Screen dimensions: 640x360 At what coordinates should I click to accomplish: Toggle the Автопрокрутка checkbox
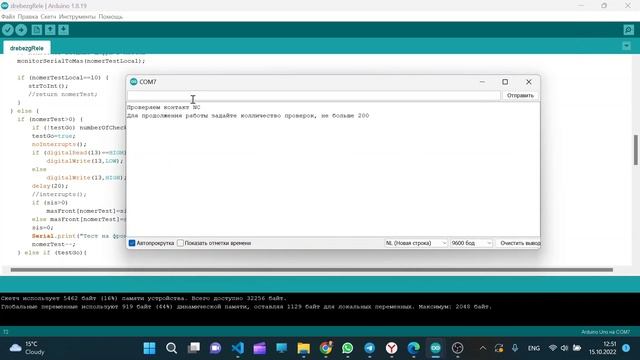tap(132, 243)
